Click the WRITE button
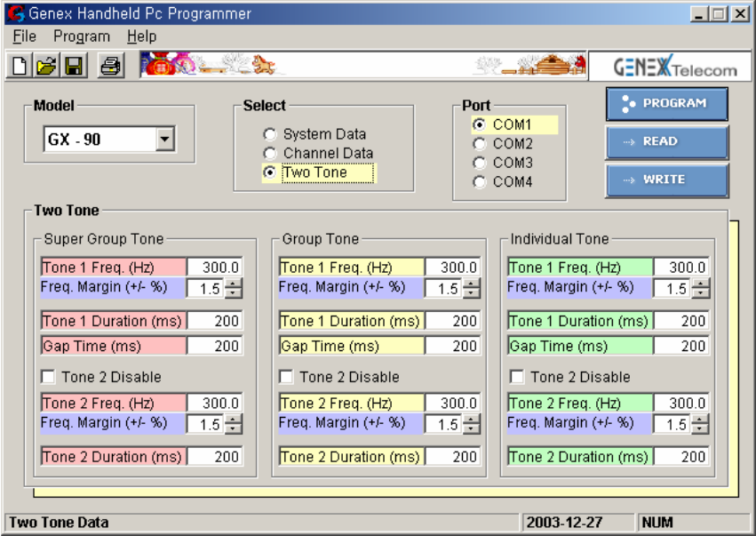756x536 pixels. point(667,180)
